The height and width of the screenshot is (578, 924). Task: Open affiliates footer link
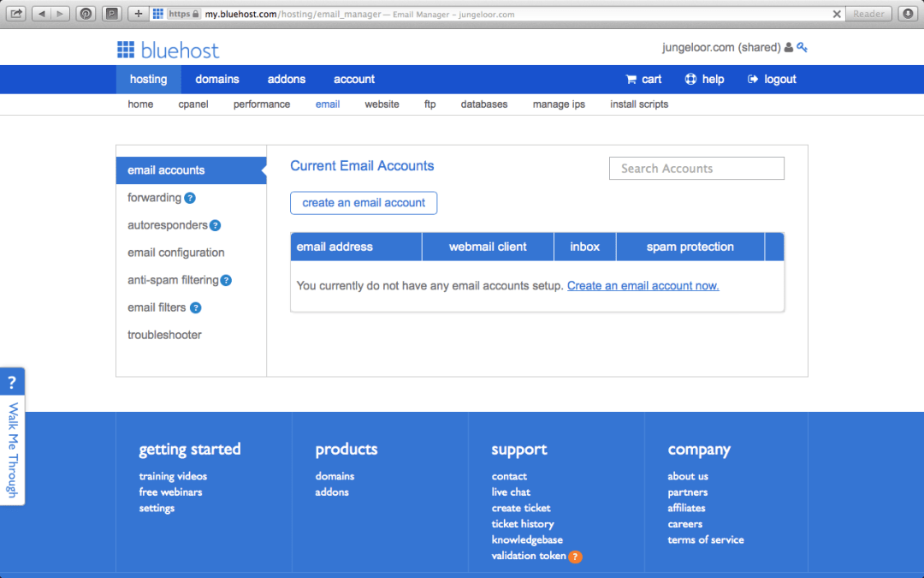point(686,508)
